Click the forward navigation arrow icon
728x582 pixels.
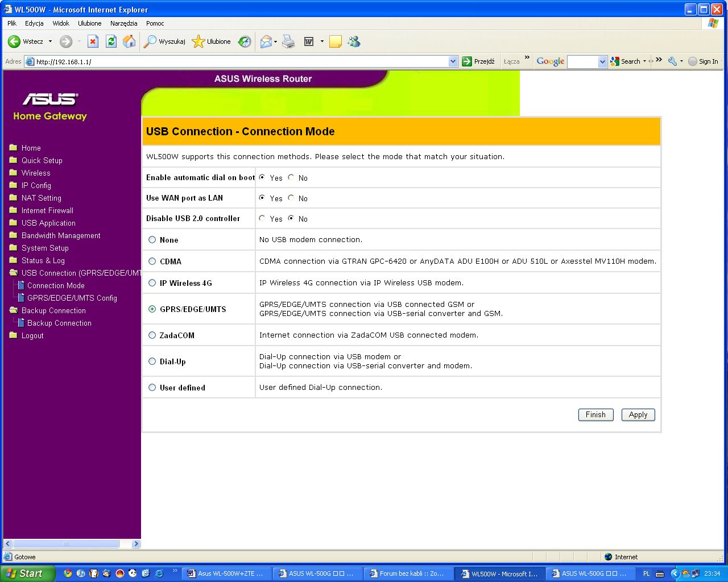(x=66, y=41)
